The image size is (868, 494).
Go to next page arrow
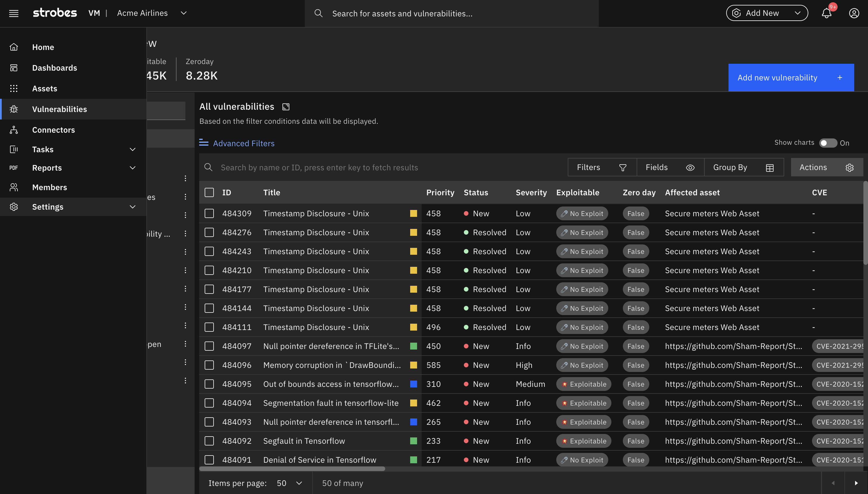(x=856, y=483)
